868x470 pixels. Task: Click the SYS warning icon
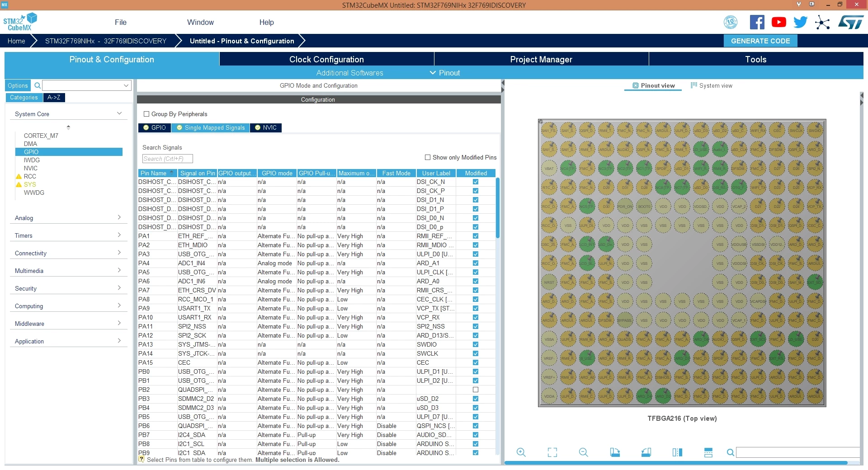click(x=19, y=184)
